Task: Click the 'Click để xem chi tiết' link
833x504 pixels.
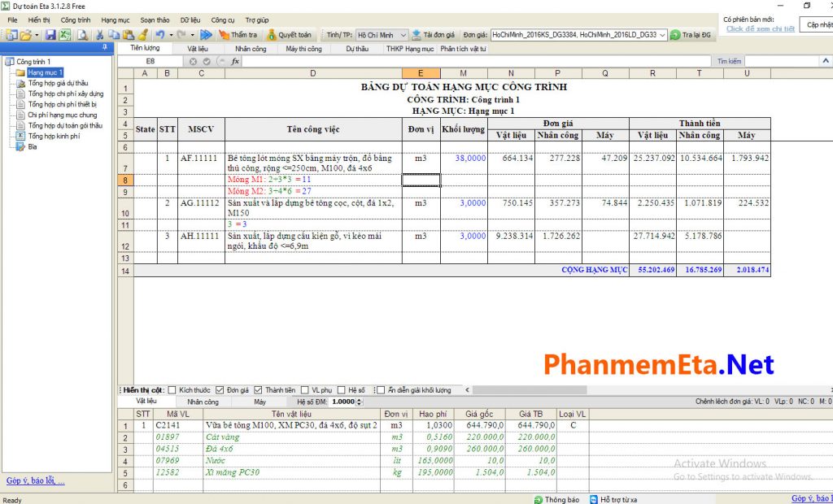Action: [760, 28]
